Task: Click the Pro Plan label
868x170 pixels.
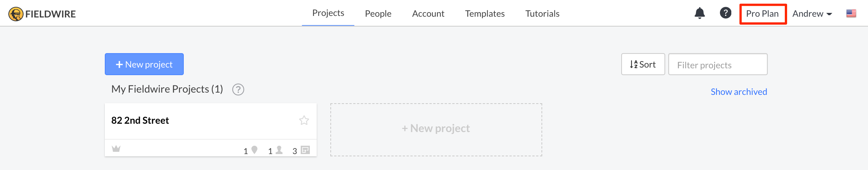Action: coord(762,14)
